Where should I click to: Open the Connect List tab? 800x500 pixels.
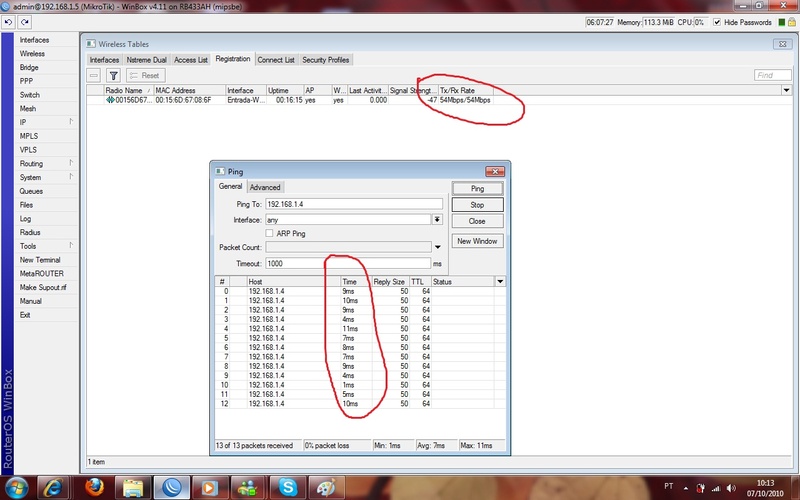(276, 60)
